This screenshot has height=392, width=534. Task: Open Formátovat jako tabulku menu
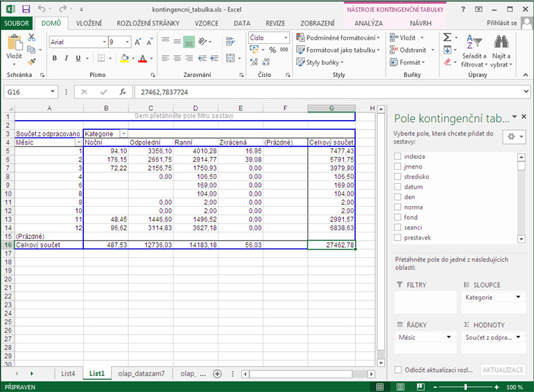click(x=338, y=50)
